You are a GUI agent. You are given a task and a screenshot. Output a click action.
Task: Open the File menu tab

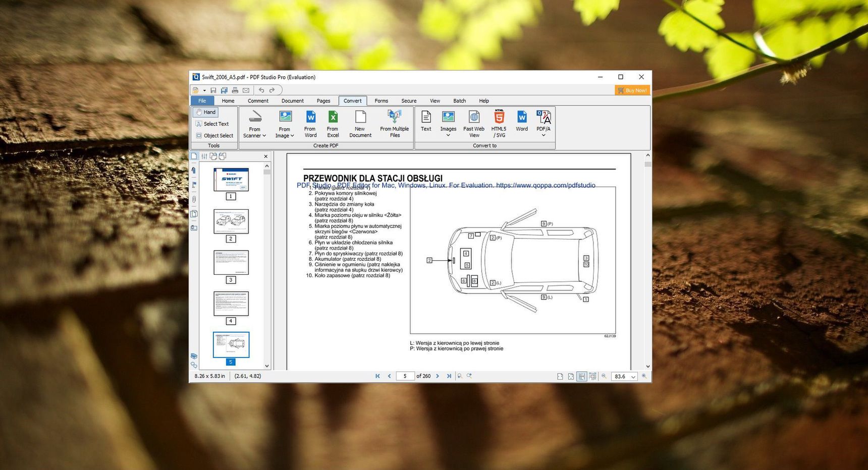[x=202, y=101]
